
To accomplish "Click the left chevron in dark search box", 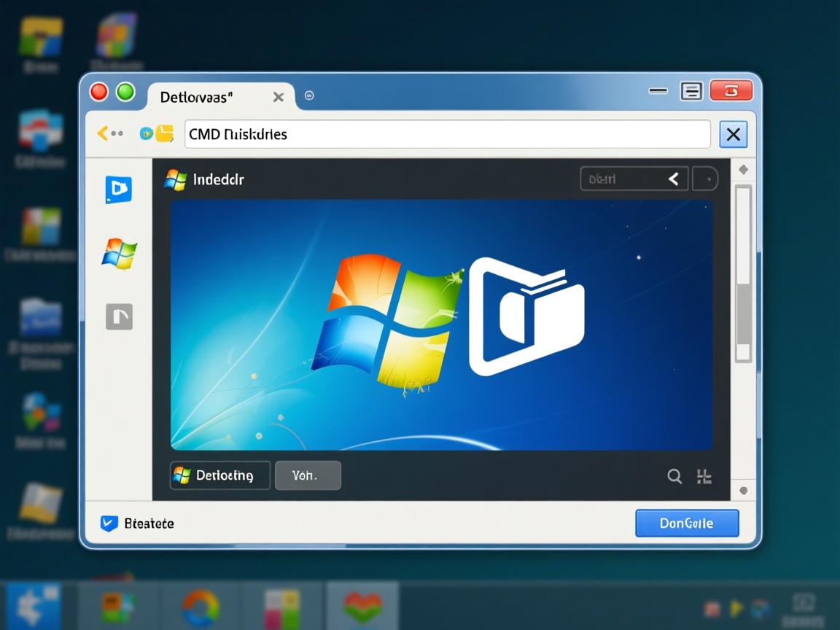I will [x=674, y=179].
